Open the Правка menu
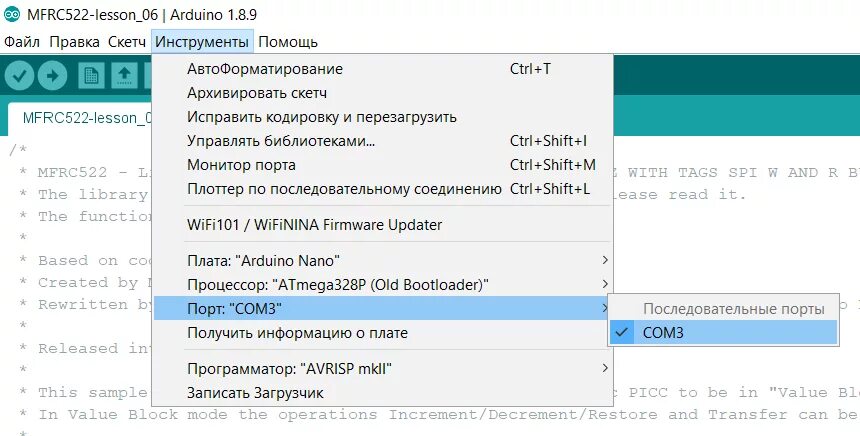The width and height of the screenshot is (860, 436). tap(75, 42)
